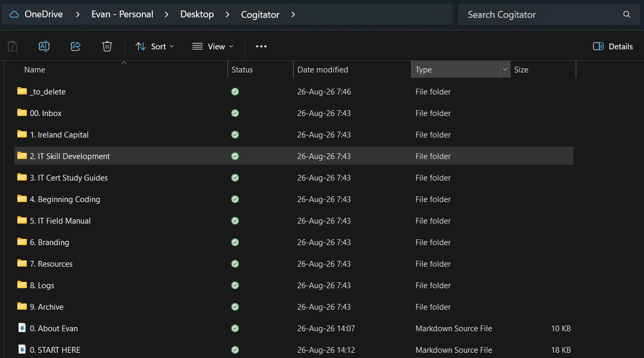This screenshot has width=644, height=358.
Task: Select the 2. IT Skill Development folder name
Action: pyautogui.click(x=70, y=156)
